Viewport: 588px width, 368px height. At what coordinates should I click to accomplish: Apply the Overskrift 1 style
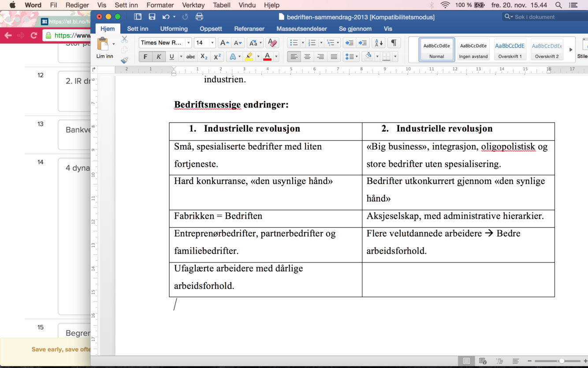(510, 49)
